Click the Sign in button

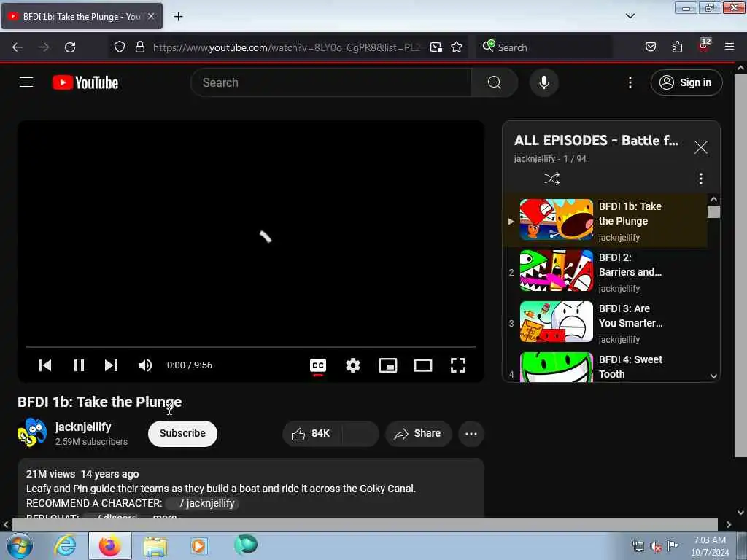(686, 82)
